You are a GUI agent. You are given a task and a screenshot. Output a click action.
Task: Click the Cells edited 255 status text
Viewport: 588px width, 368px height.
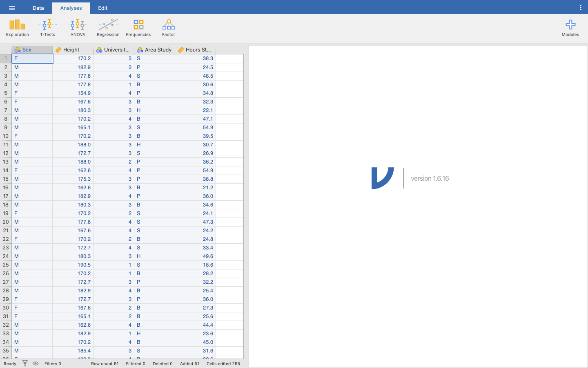point(223,364)
